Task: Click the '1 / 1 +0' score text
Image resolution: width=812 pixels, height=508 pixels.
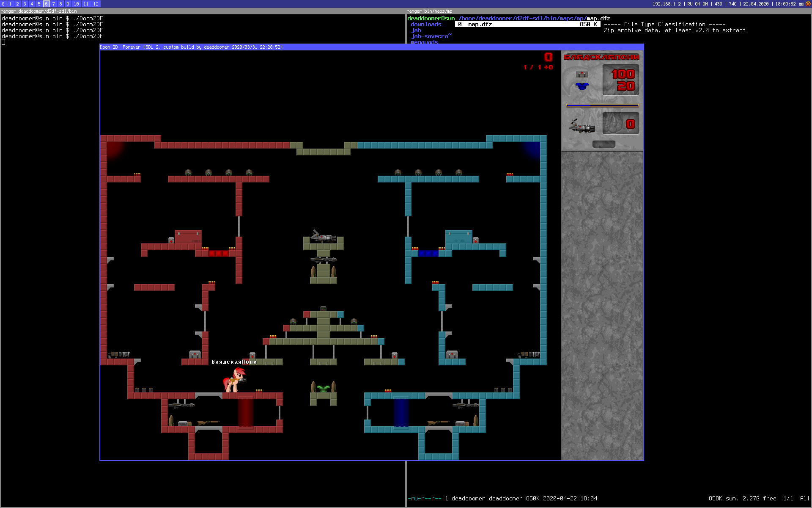Action: [538, 67]
